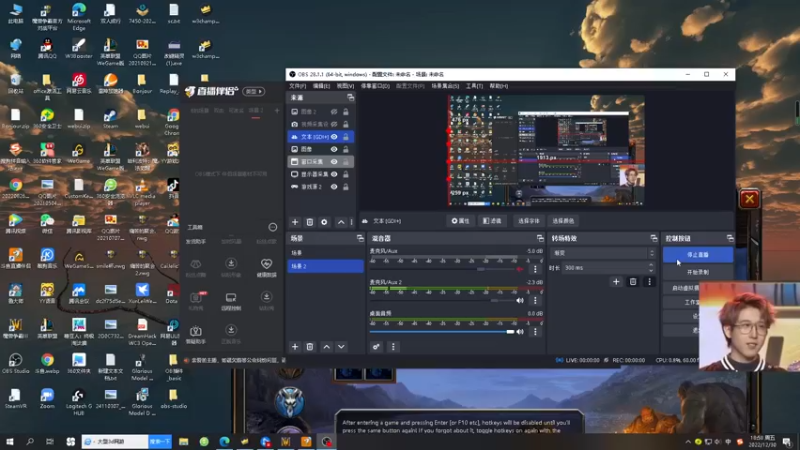
Task: Pop out the 转场特效 transitions dock
Action: pos(654,238)
